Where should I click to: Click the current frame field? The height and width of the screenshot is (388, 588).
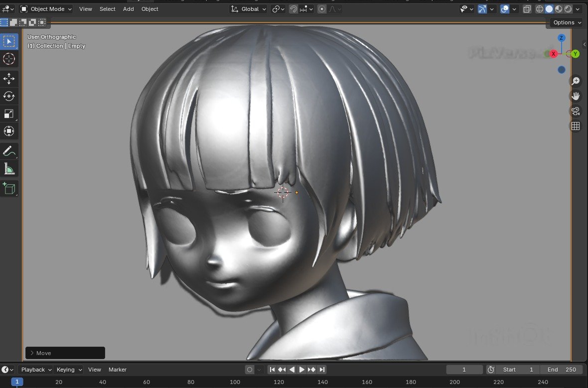[x=464, y=370]
